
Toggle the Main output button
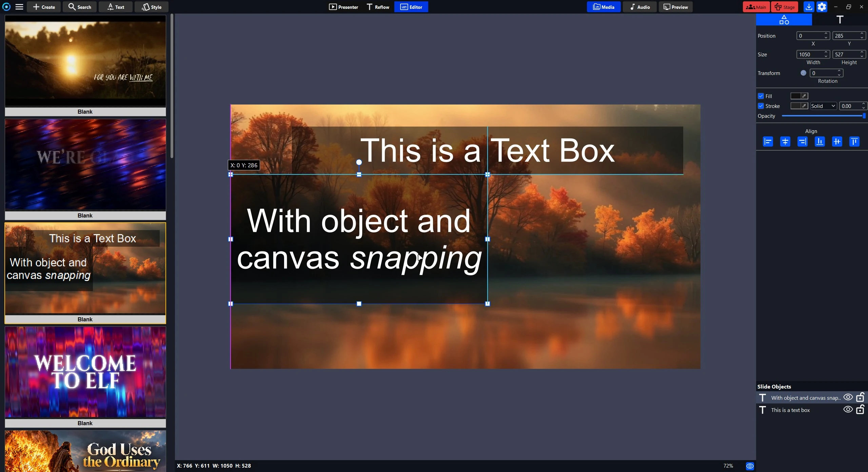(756, 7)
